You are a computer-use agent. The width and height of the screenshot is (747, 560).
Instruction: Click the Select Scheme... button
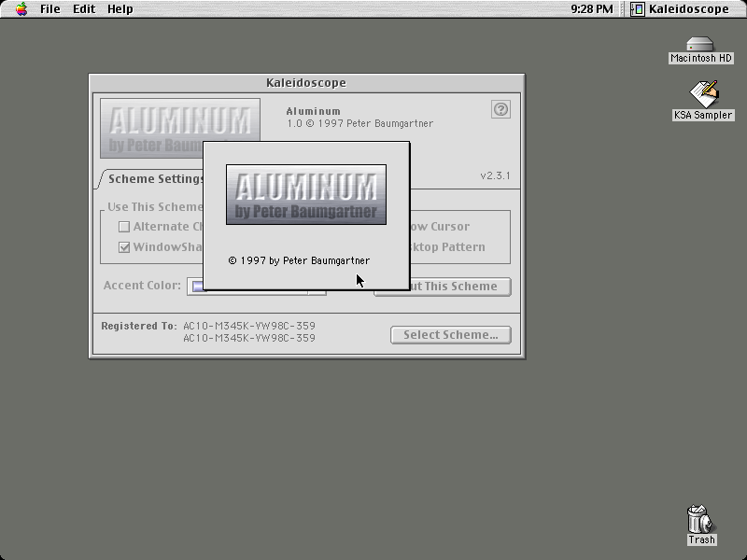451,335
